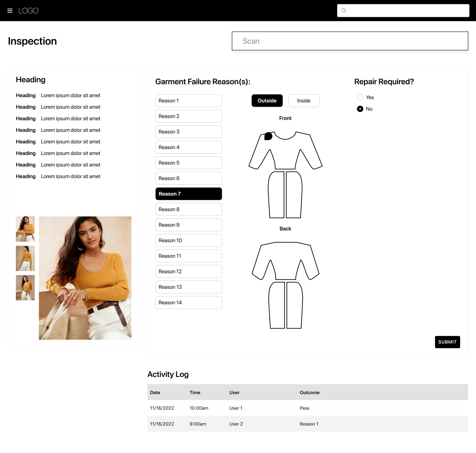The image size is (476, 453).
Task: Click the search magnifier icon
Action: [x=344, y=11]
